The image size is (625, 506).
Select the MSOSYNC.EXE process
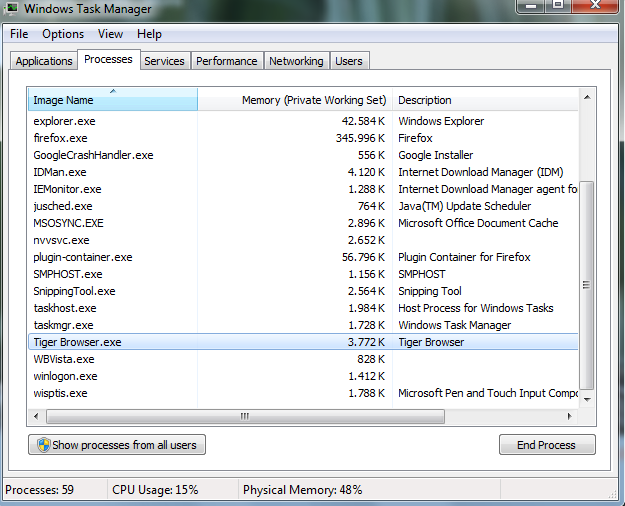[303, 223]
